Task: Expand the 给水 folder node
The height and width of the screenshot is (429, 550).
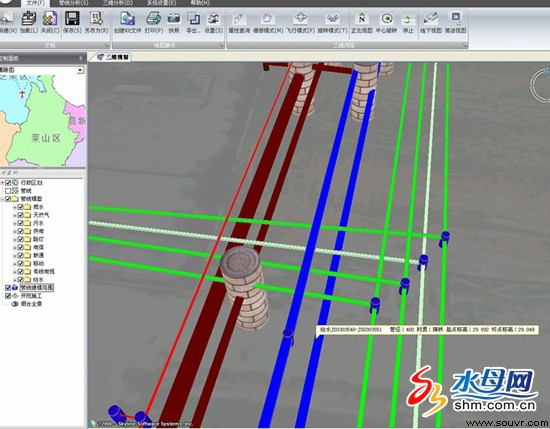Action: click(x=15, y=280)
